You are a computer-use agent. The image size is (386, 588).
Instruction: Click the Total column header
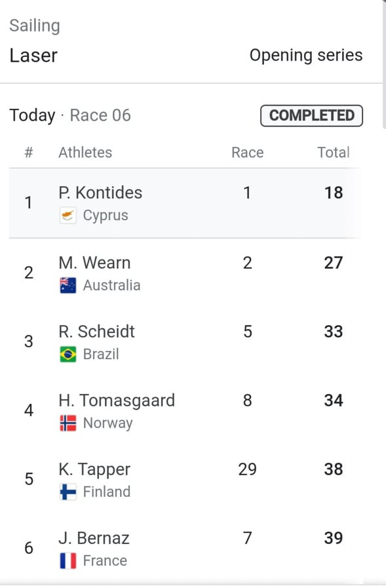[333, 153]
